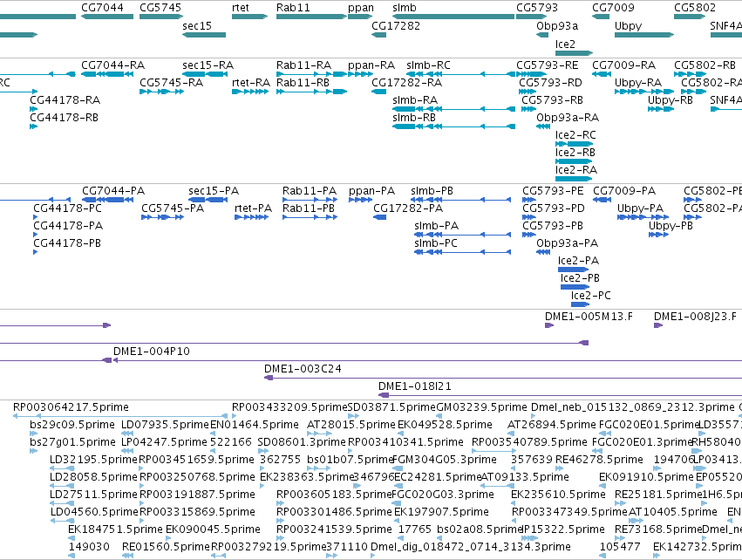Viewport: 742px width, 560px height.
Task: Select the CG7044 gene feature
Action: [107, 17]
